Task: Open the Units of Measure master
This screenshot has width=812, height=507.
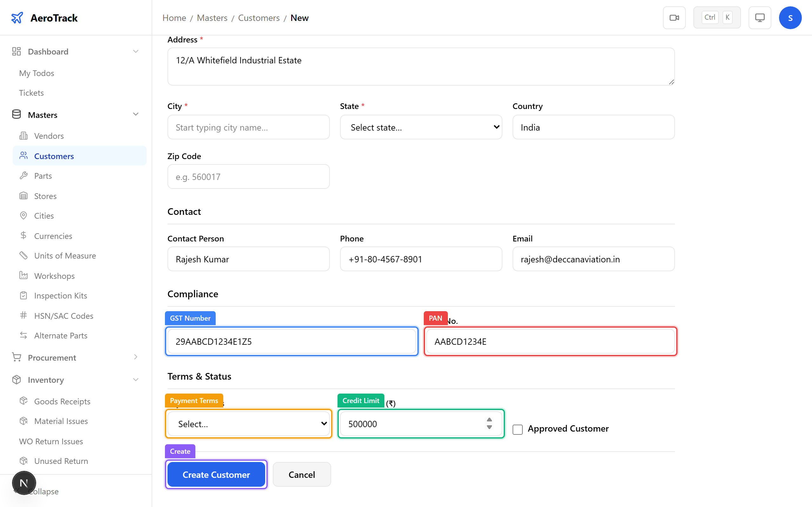Action: click(65, 255)
